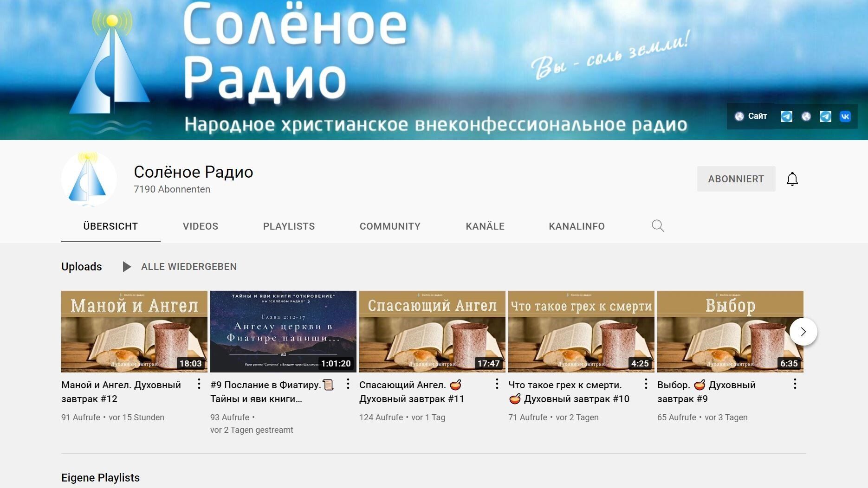The height and width of the screenshot is (488, 868).
Task: Click the second Telegram icon in banner
Action: pyautogui.click(x=826, y=116)
